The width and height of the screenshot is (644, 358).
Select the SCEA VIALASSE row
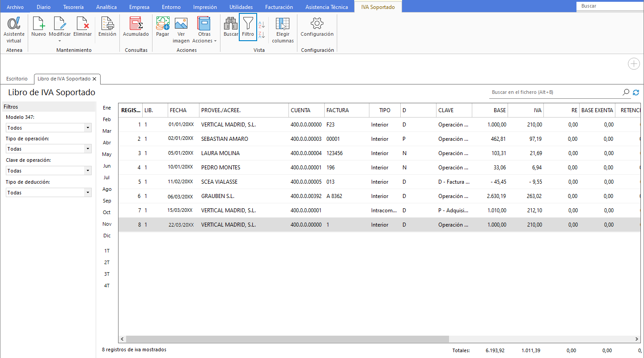pyautogui.click(x=379, y=182)
